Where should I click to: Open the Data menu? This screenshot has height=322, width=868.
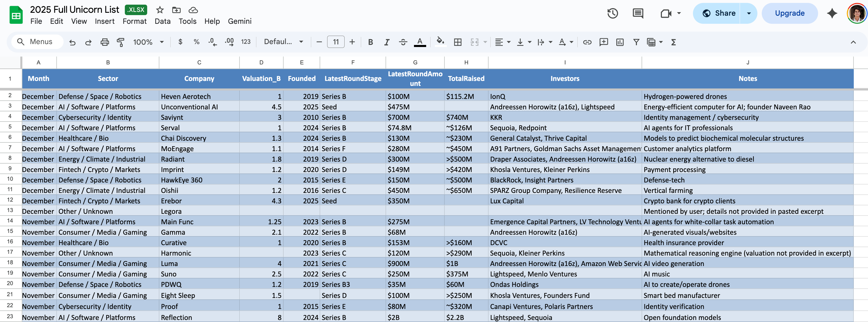click(162, 21)
